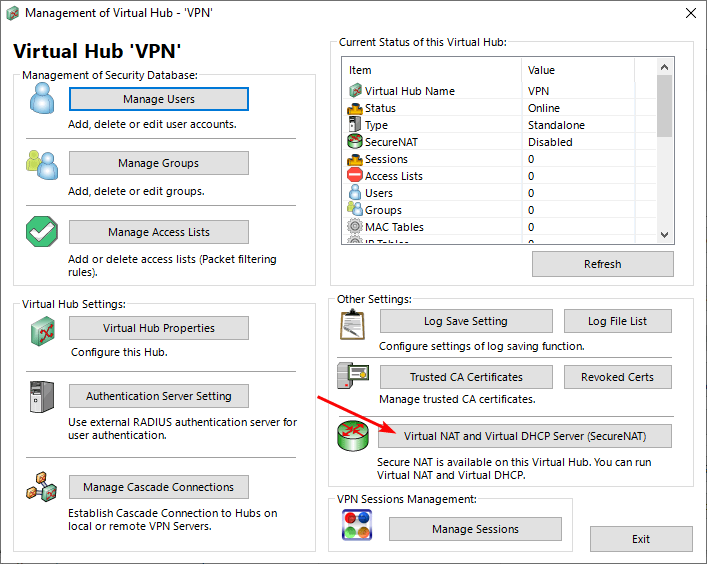Image resolution: width=707 pixels, height=564 pixels.
Task: Open Manage Users dialog
Action: click(x=158, y=99)
